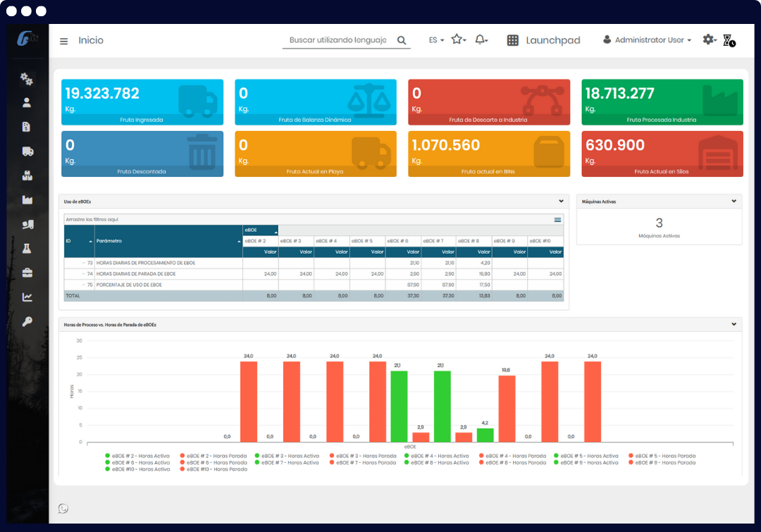Screen dimensions: 761x532
Task: Open the WhatsApp chat icon
Action: pos(63,508)
